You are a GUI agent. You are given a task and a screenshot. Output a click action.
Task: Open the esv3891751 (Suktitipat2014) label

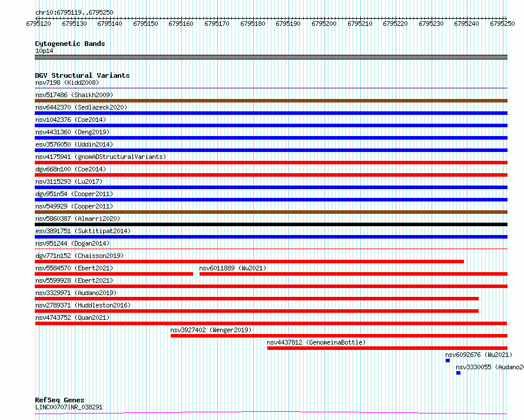click(83, 231)
